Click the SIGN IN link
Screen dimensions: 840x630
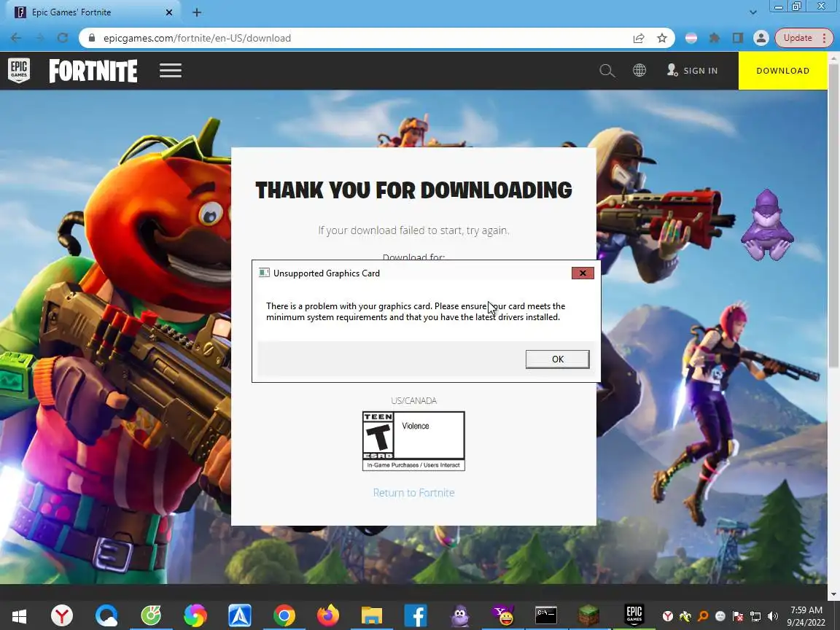coord(692,70)
